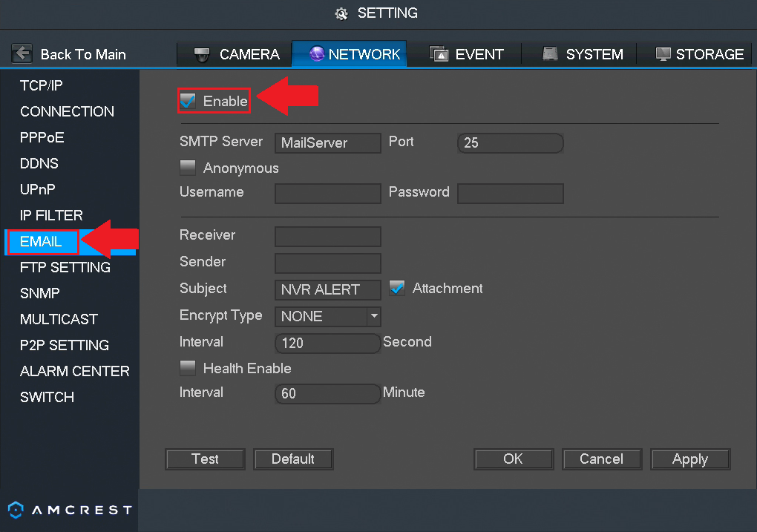Open the Encrypt Type dropdown
The image size is (757, 532).
coord(328,316)
